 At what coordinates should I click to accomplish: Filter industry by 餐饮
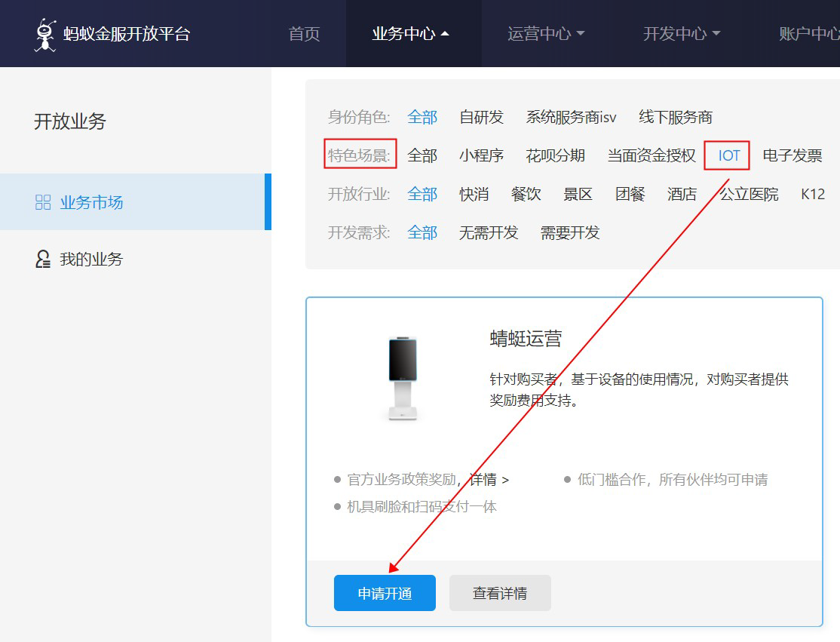[x=526, y=194]
